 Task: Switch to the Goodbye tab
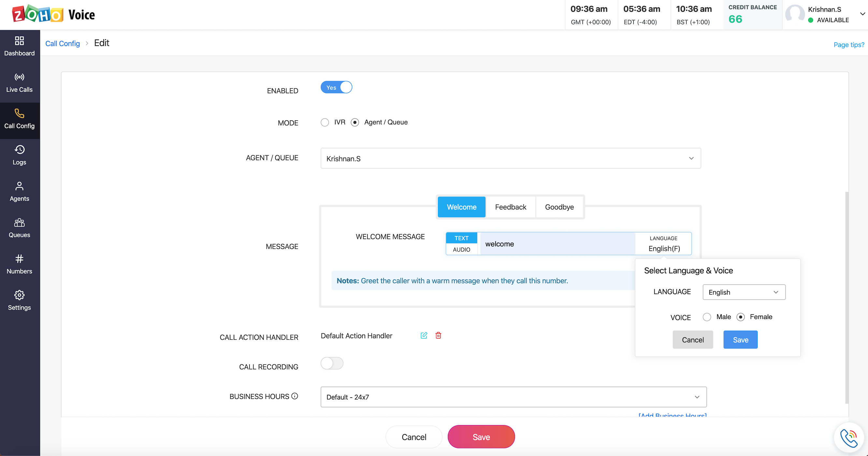[559, 207]
